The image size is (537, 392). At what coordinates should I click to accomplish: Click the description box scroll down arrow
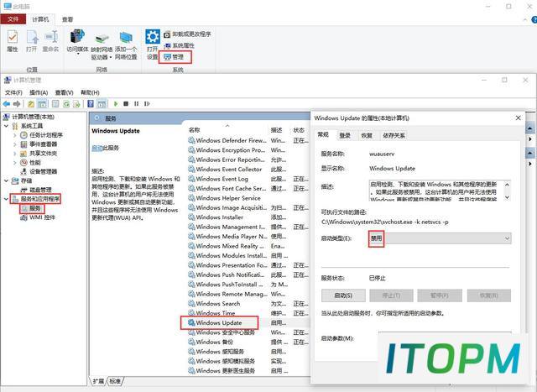(507, 197)
